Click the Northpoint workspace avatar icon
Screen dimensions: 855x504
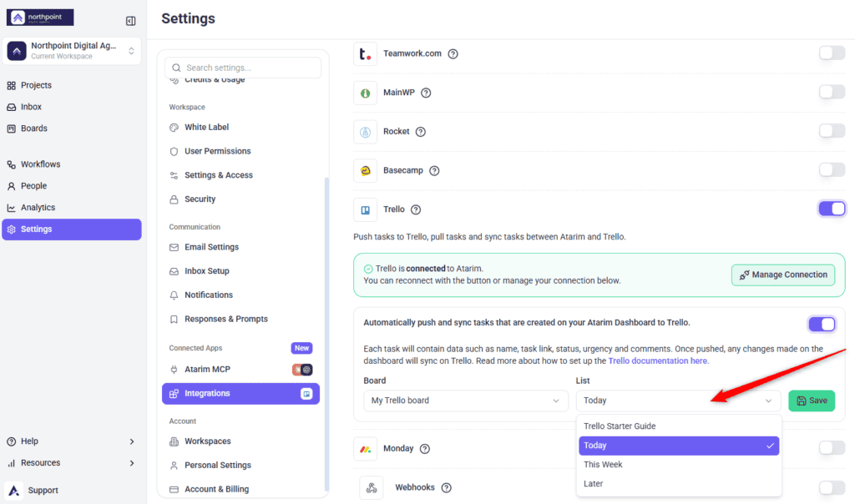coord(17,51)
